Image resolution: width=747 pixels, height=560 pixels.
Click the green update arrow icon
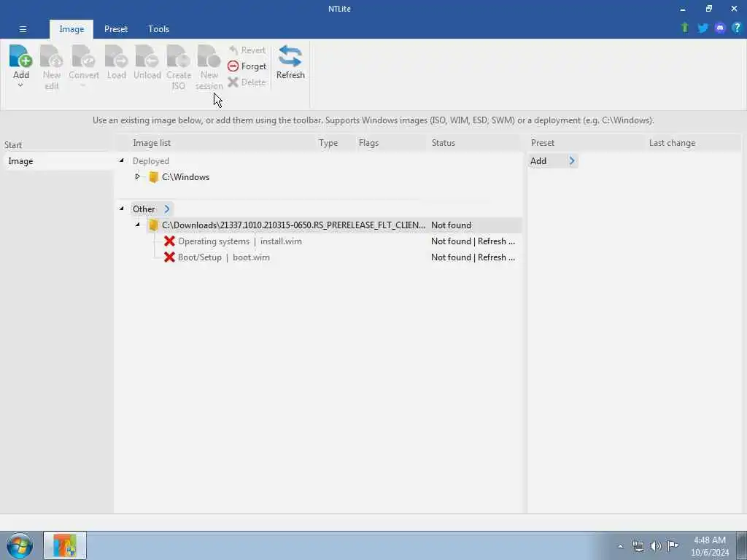(685, 28)
